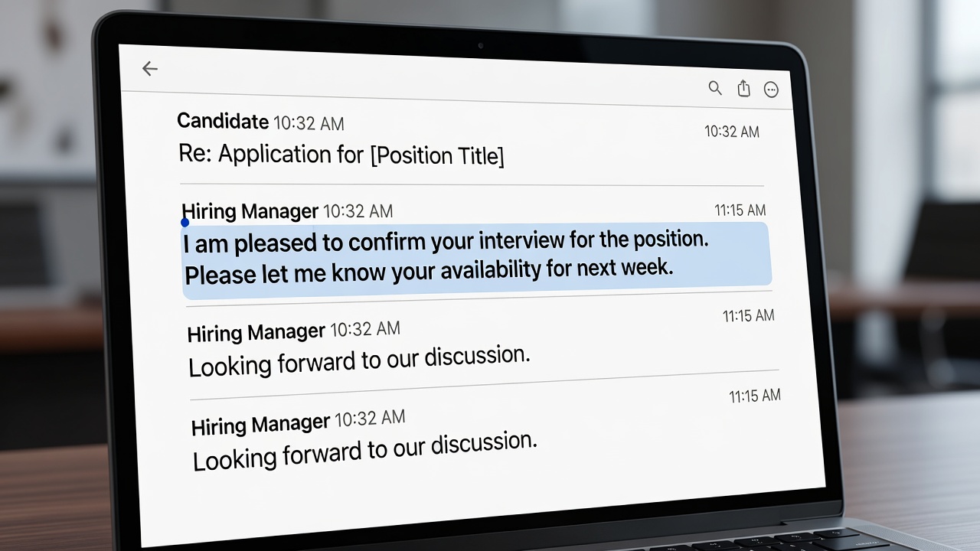The image size is (980, 551).
Task: Click the 11:15 AM timestamp of the last message
Action: 755,396
